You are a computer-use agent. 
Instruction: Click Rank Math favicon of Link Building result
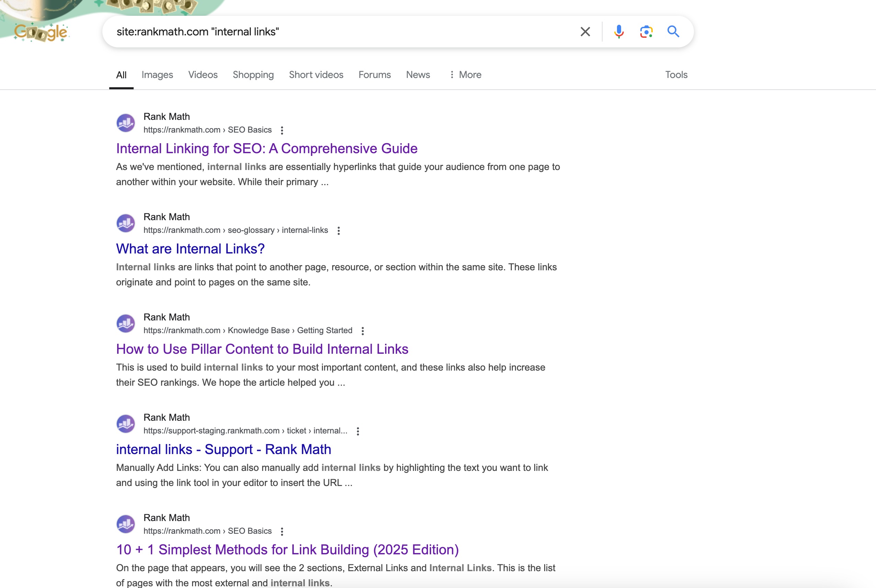coord(126,524)
